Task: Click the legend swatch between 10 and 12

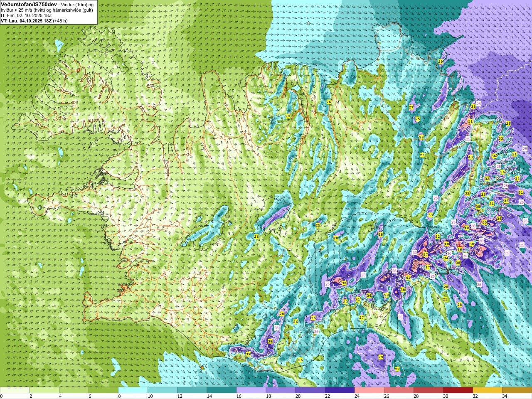Action: coord(163,390)
